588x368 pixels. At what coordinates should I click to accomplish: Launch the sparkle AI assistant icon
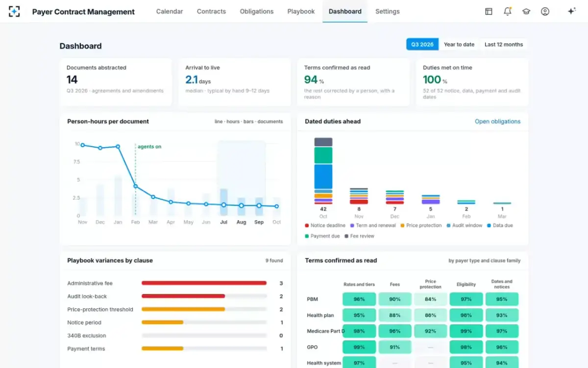point(571,11)
